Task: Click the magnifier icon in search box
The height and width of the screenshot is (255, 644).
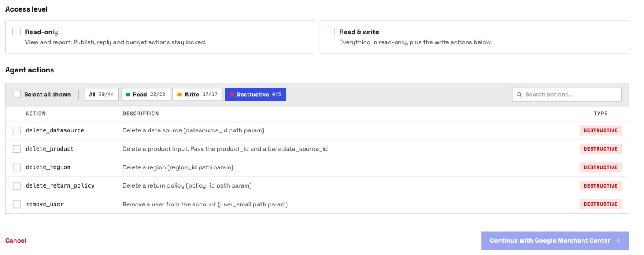Action: (x=520, y=95)
